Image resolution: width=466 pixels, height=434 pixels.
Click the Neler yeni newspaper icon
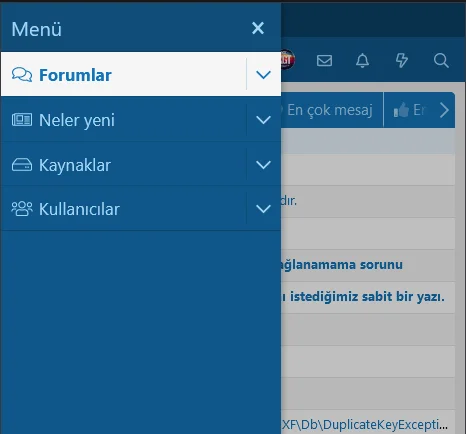click(22, 120)
